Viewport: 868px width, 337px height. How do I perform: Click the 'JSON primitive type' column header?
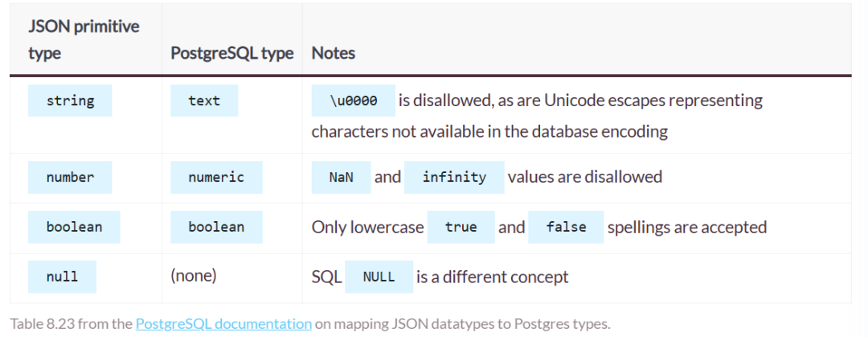click(72, 39)
